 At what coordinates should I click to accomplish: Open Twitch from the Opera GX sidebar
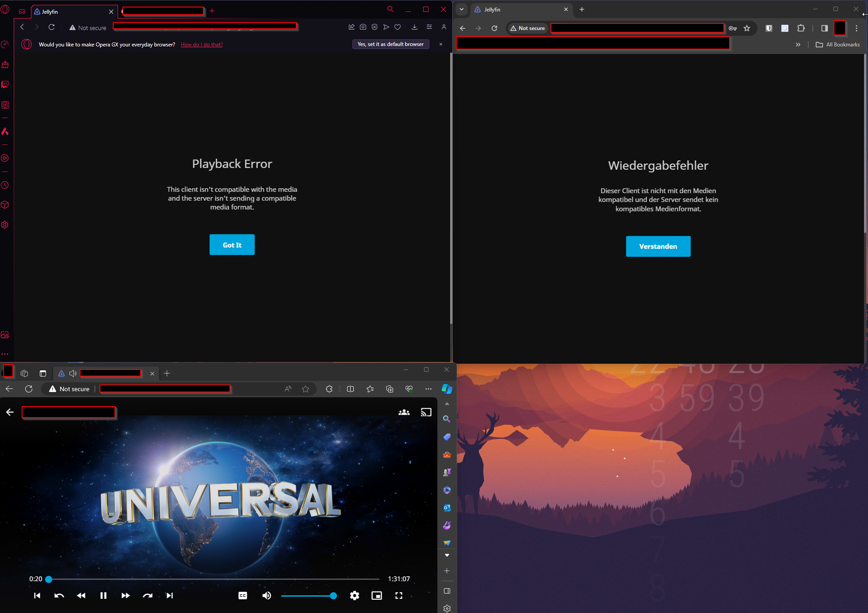[5, 84]
